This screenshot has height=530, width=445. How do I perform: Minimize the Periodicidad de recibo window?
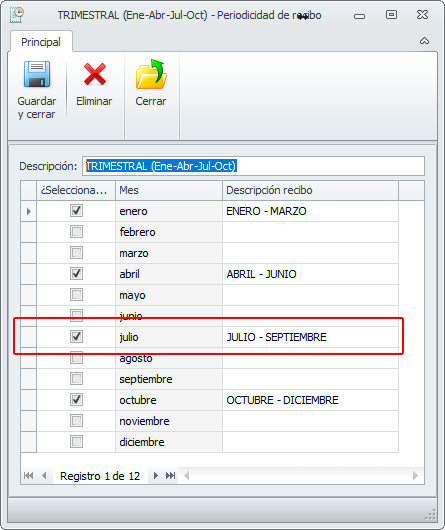(x=359, y=16)
